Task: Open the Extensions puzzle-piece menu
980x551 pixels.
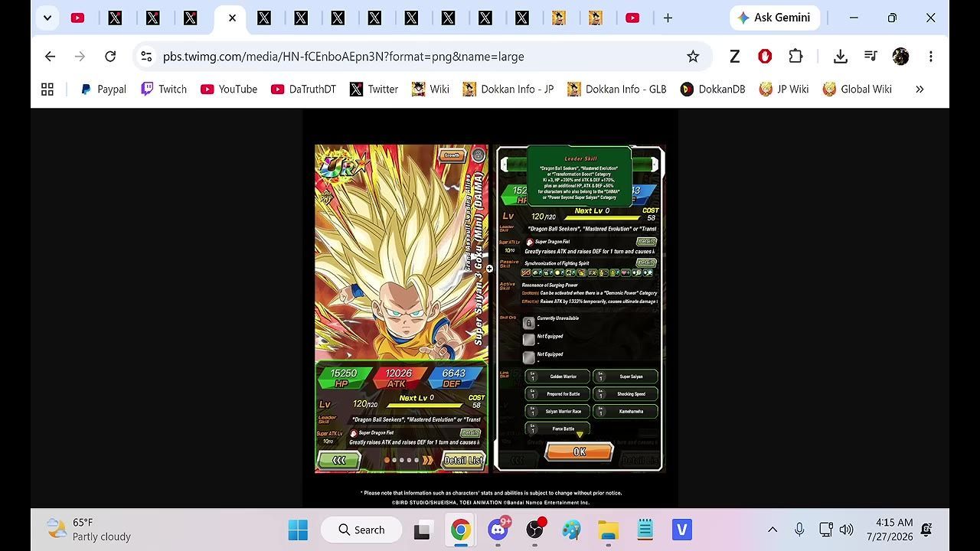Action: click(795, 57)
